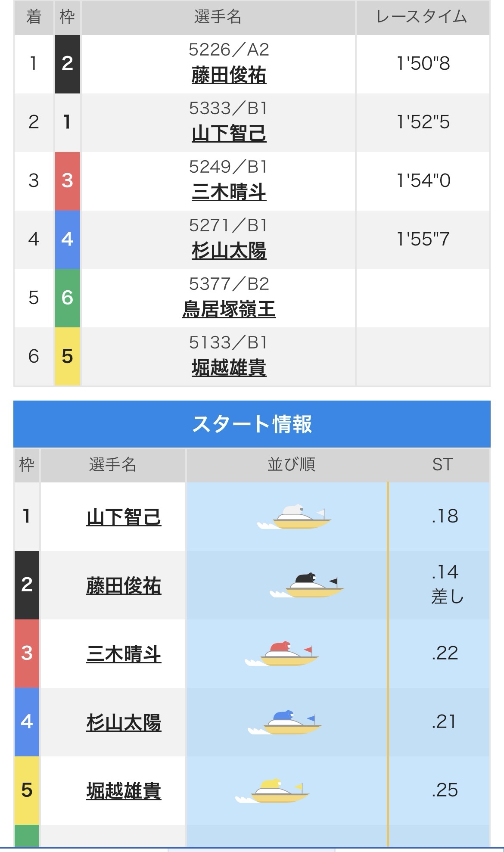Viewport: 504px width, 852px height.
Task: Click 山下智己 in start information table
Action: click(x=124, y=517)
